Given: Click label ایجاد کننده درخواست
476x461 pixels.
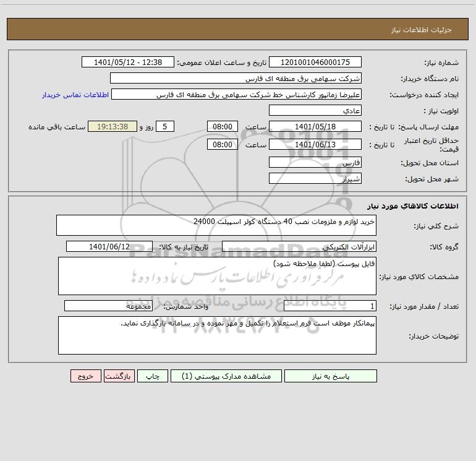Looking at the screenshot, I should pos(424,95).
